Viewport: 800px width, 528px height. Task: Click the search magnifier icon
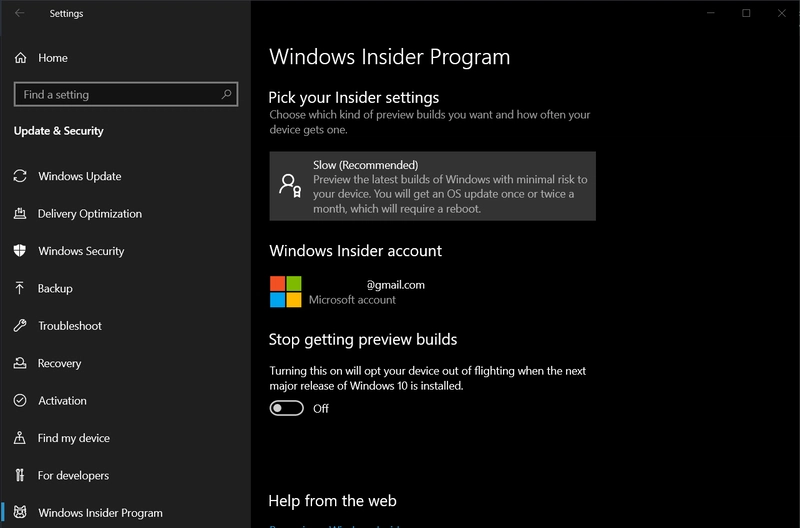pos(227,94)
